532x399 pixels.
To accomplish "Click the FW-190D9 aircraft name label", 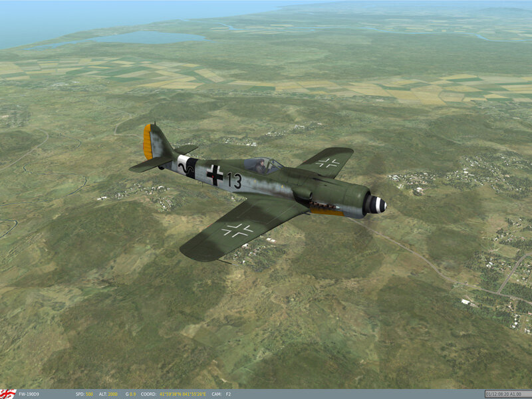I will (x=29, y=394).
